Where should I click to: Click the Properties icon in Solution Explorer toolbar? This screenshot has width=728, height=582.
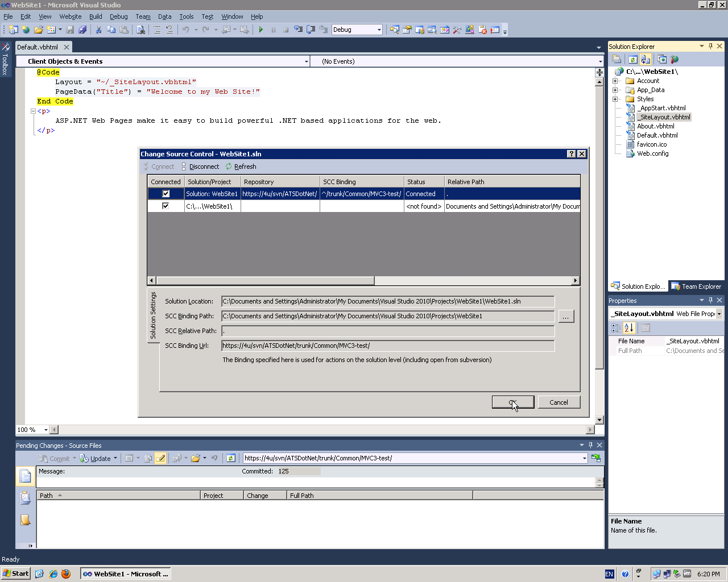[617, 59]
